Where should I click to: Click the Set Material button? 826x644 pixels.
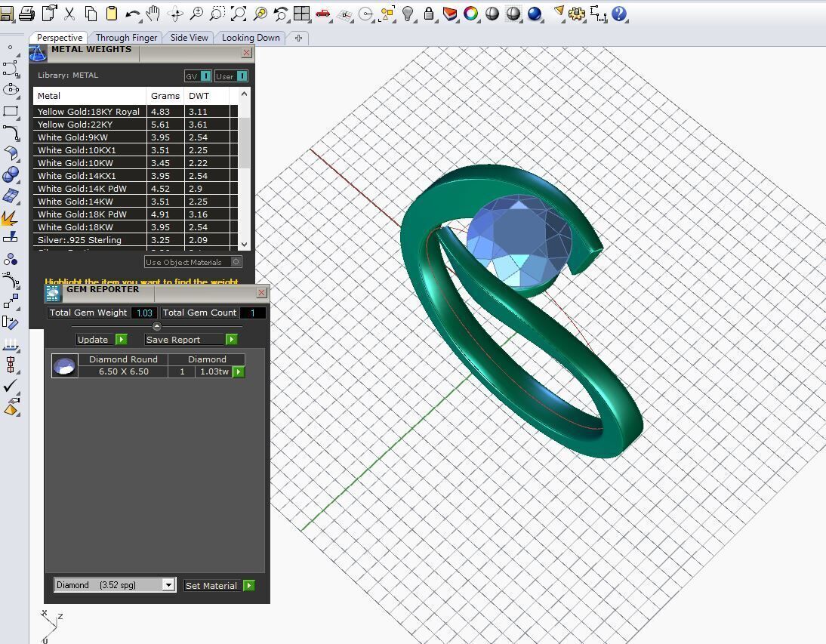tap(220, 586)
